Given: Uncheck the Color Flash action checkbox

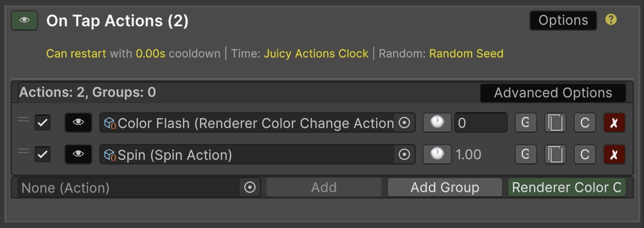Looking at the screenshot, I should point(43,123).
